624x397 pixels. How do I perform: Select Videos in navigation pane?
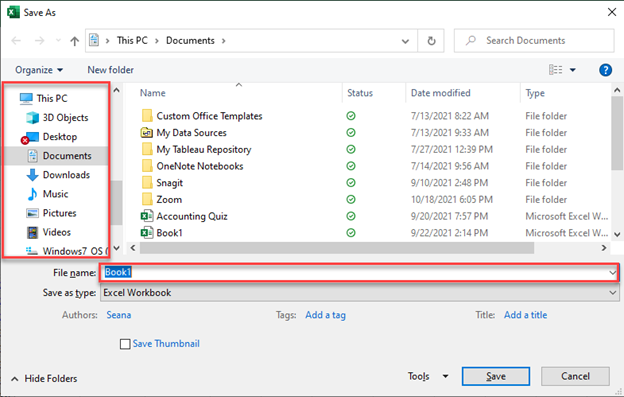click(57, 232)
